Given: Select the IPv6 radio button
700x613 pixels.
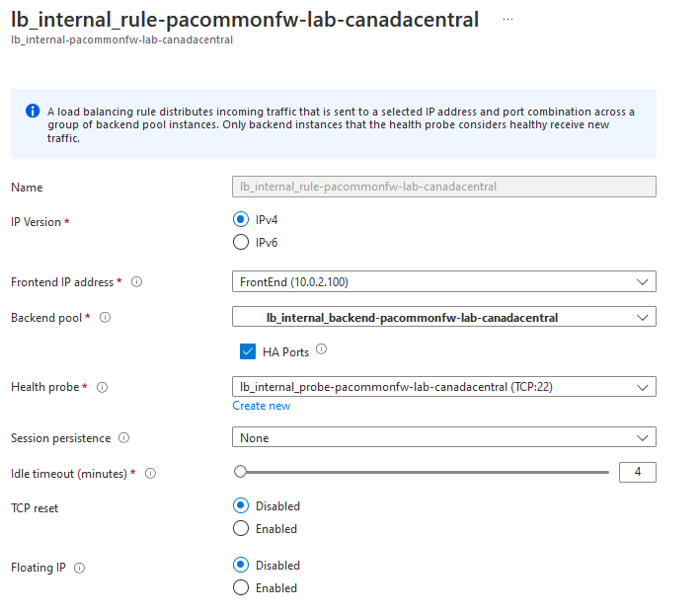Looking at the screenshot, I should 241,243.
